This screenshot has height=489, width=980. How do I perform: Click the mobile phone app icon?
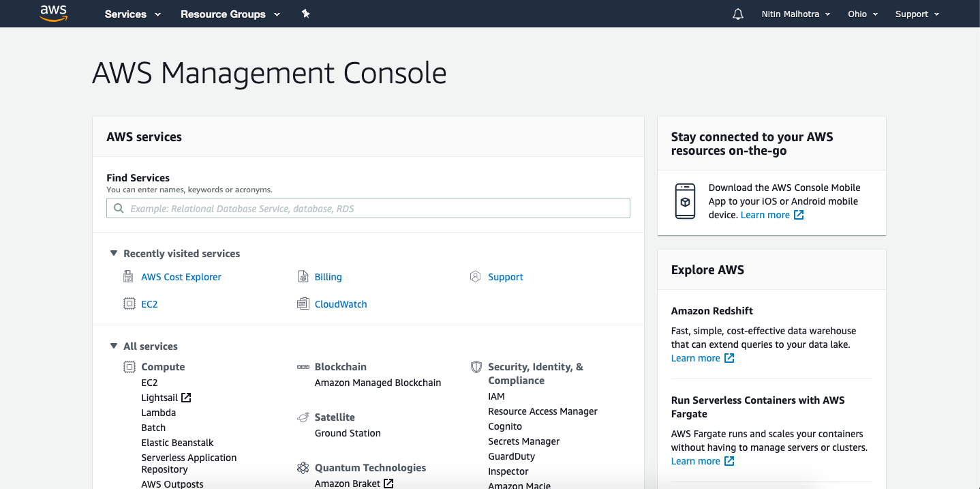click(x=685, y=201)
